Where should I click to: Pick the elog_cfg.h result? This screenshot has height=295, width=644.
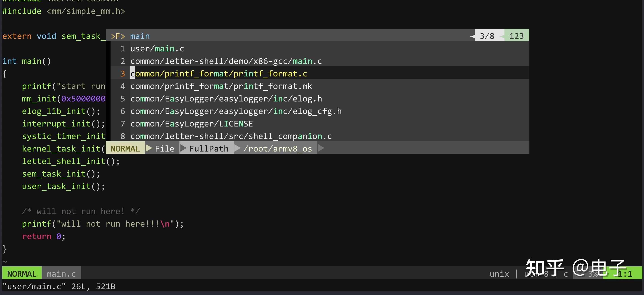(x=236, y=111)
